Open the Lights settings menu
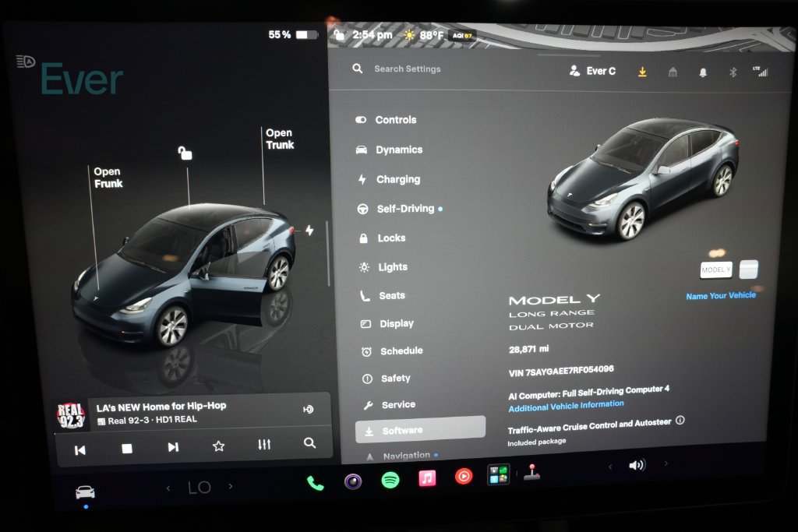This screenshot has width=798, height=532. coord(383,267)
